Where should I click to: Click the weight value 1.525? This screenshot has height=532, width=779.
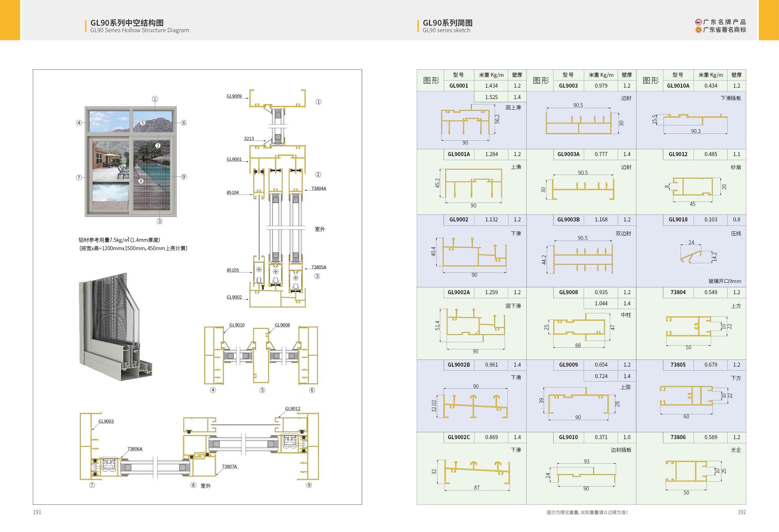click(x=491, y=97)
